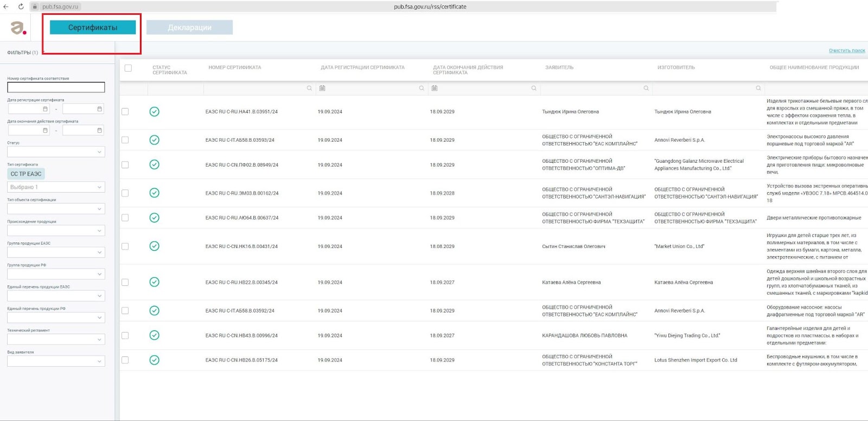868x421 pixels.
Task: Click certificate number ЕАЭС RU С-RU.HA41.B.03951/24
Action: (241, 112)
